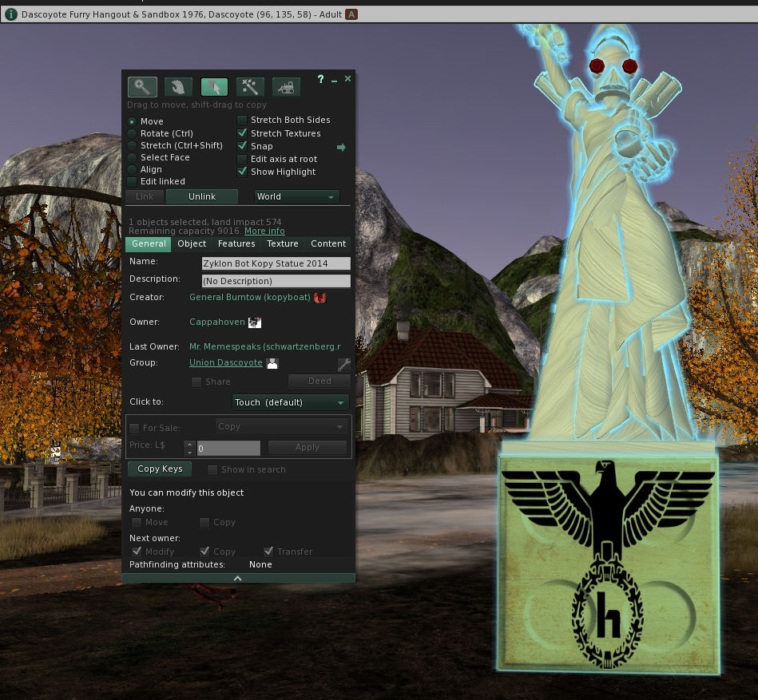Switch to the Texture tab
This screenshot has height=700, width=758.
283,244
